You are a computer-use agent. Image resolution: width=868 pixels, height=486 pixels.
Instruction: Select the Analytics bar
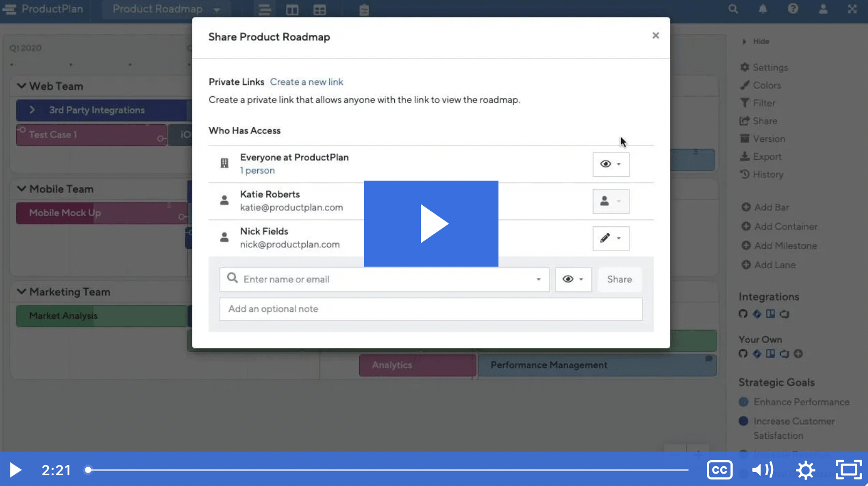[417, 365]
